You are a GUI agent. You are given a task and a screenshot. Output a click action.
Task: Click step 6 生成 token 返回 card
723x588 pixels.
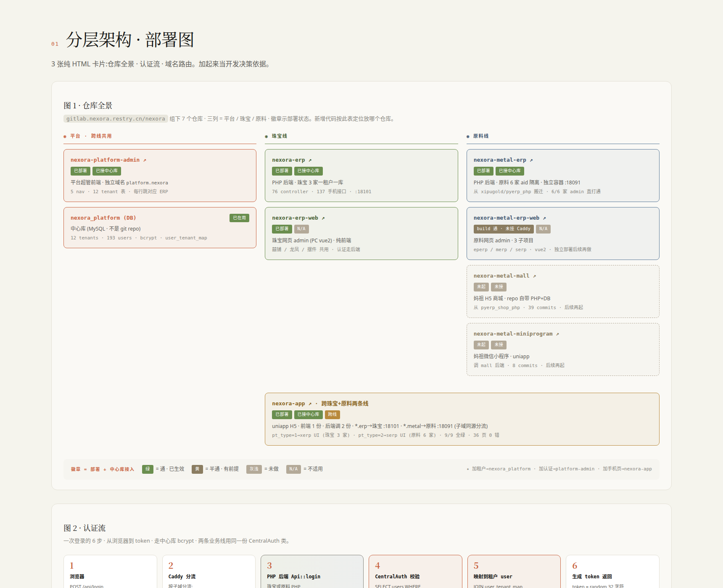612,572
